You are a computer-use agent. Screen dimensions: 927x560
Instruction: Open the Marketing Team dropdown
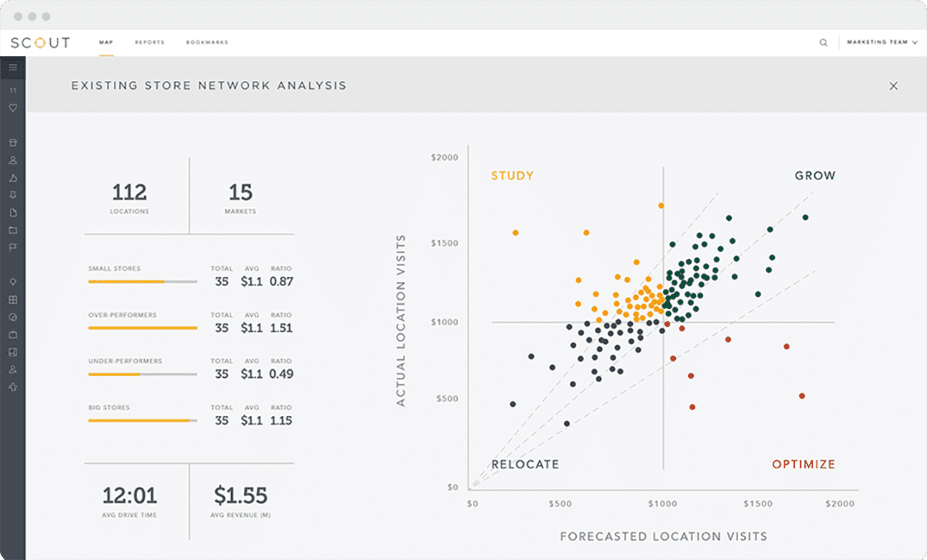click(x=881, y=42)
